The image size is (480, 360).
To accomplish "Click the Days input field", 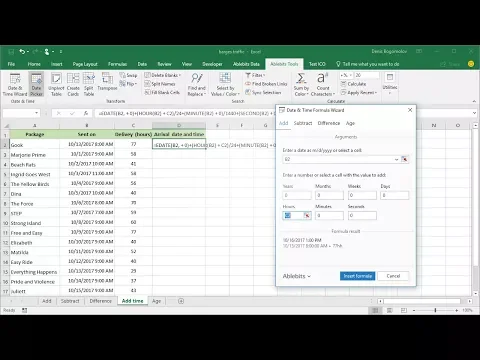I will [394, 195].
